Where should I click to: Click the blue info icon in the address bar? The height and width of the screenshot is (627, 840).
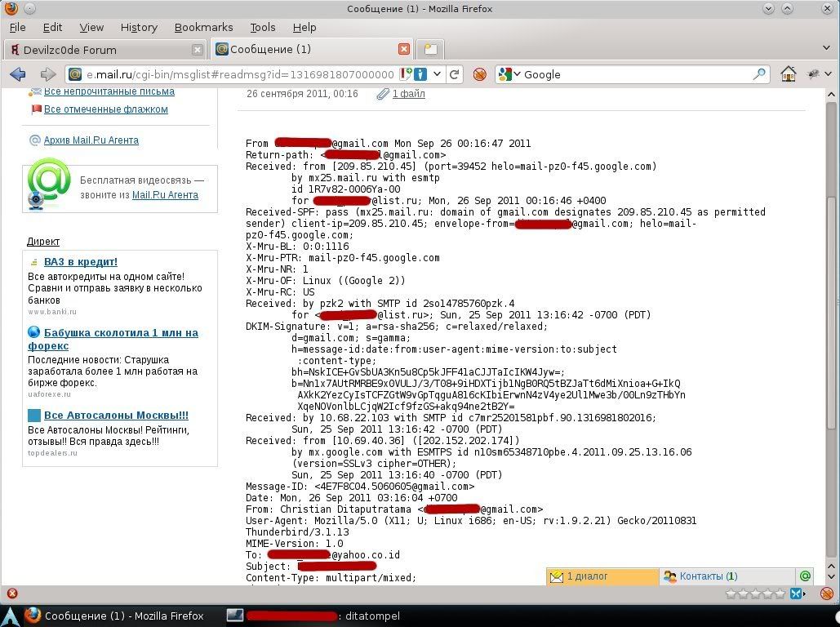coord(420,74)
